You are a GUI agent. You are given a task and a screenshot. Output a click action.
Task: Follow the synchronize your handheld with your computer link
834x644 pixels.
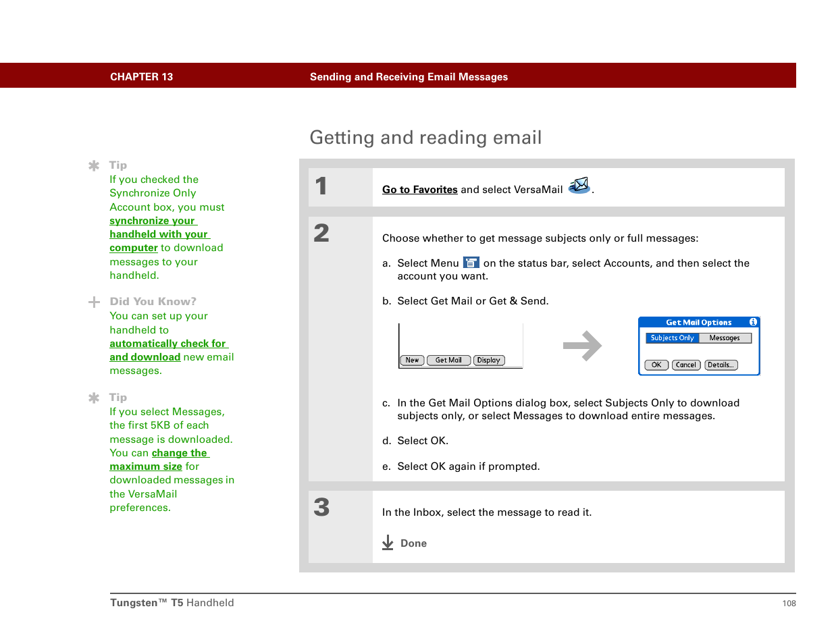tap(159, 234)
